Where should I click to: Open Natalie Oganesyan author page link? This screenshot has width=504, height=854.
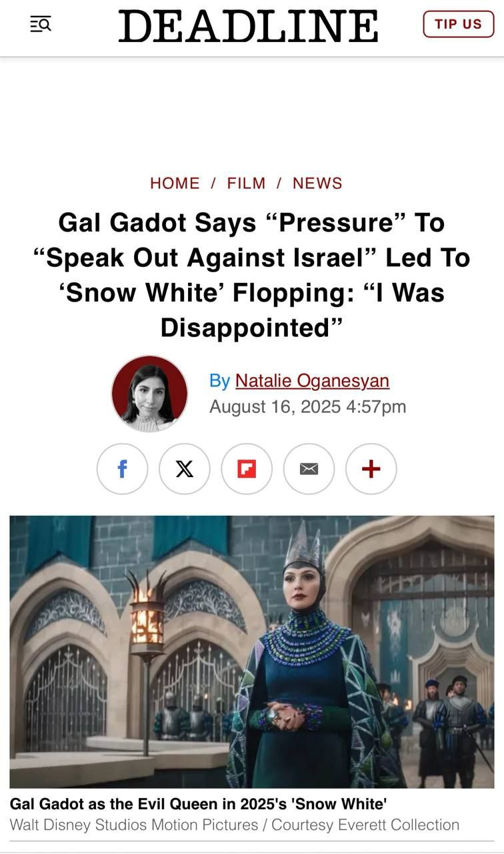coord(312,381)
